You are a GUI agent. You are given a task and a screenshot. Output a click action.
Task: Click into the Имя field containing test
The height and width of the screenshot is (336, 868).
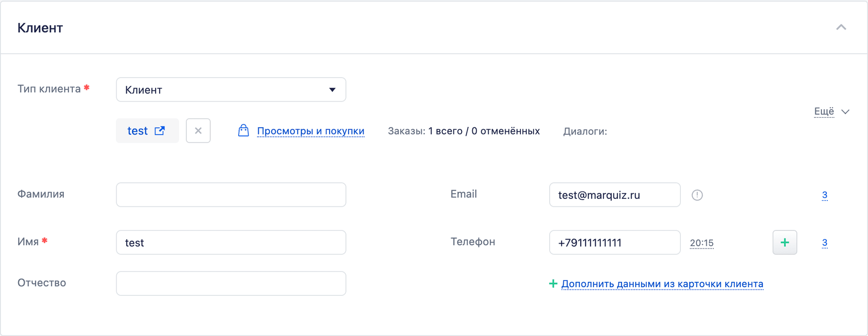(231, 243)
